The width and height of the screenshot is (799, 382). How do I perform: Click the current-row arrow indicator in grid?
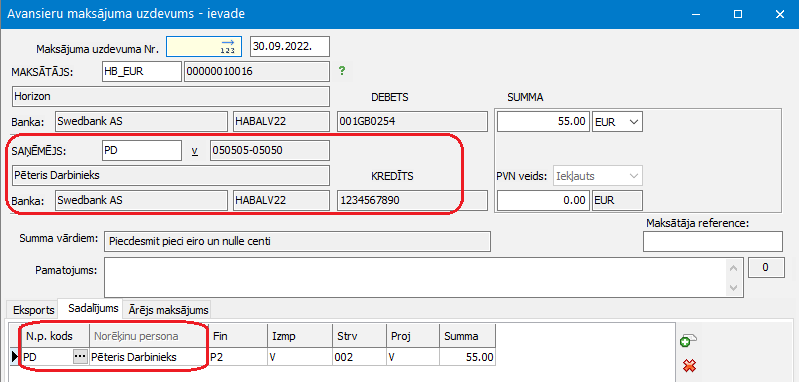(14, 358)
